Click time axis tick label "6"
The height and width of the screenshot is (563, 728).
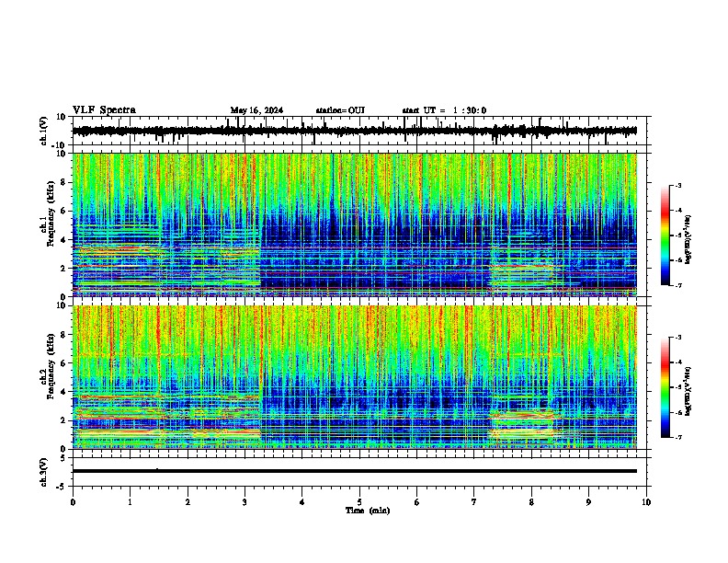click(x=417, y=502)
